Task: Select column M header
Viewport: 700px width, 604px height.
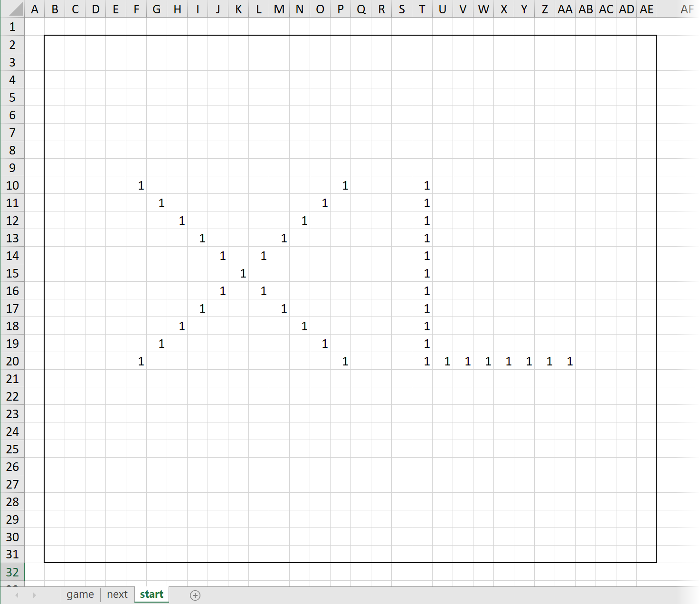Action: pos(279,9)
